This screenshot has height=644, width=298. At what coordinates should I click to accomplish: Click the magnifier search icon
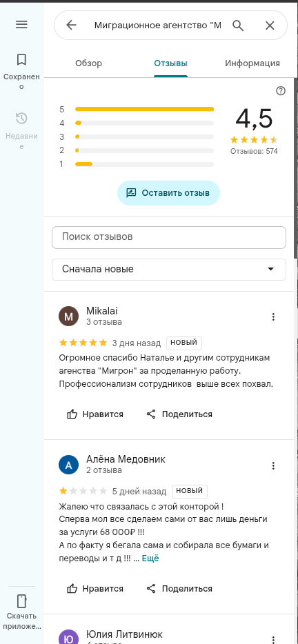point(239,26)
